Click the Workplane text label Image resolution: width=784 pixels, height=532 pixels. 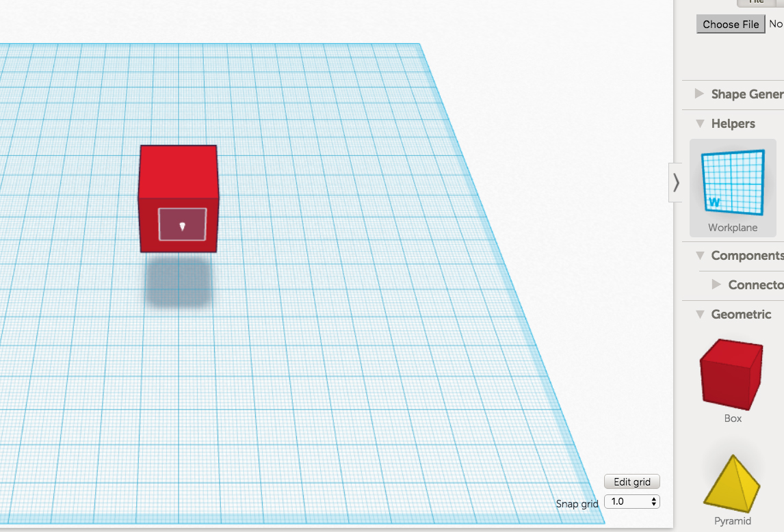(733, 228)
